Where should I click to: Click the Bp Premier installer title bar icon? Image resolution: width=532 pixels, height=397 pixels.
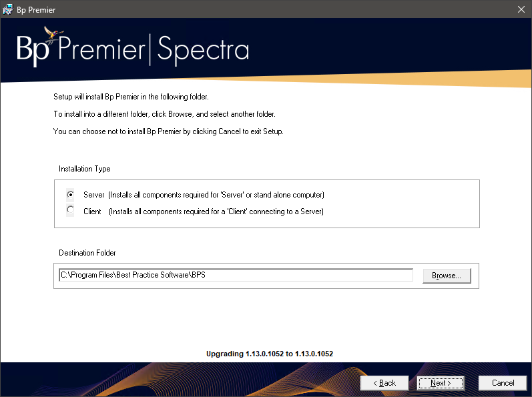(x=8, y=9)
